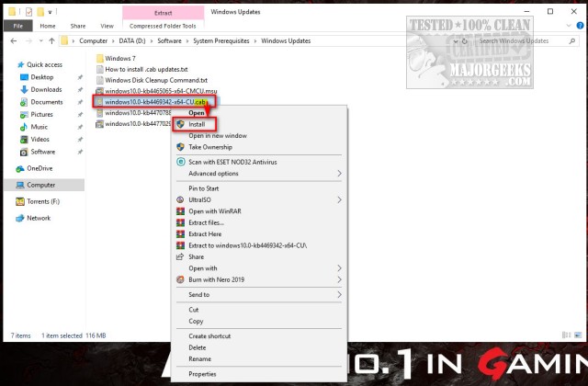Screen dimensions: 588x386
Task: Click the up-arrow navigation button
Action: 51,40
